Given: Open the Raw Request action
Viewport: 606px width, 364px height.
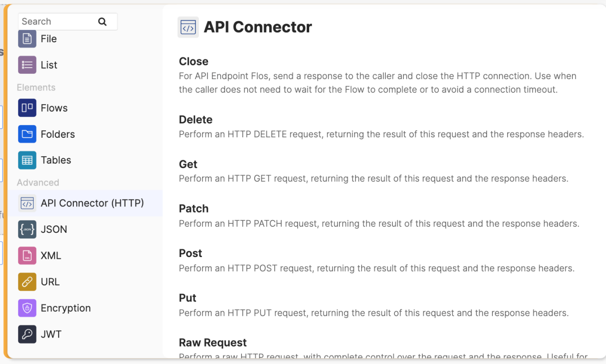Looking at the screenshot, I should pos(213,342).
